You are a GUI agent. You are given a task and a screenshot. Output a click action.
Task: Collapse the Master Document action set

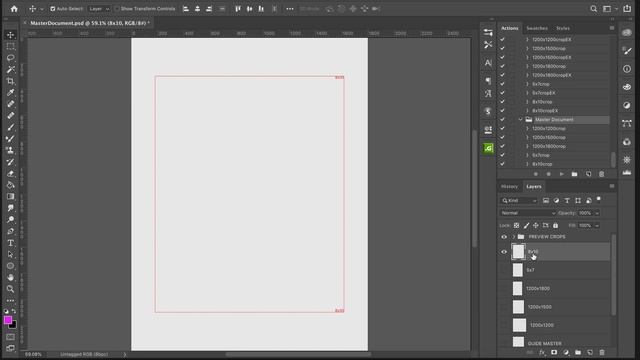(520, 120)
